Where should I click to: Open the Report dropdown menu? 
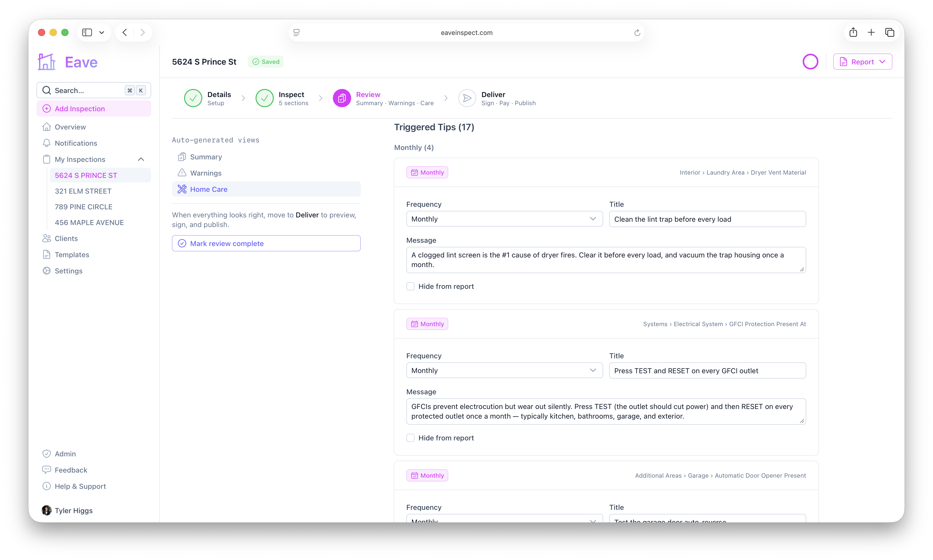point(863,62)
